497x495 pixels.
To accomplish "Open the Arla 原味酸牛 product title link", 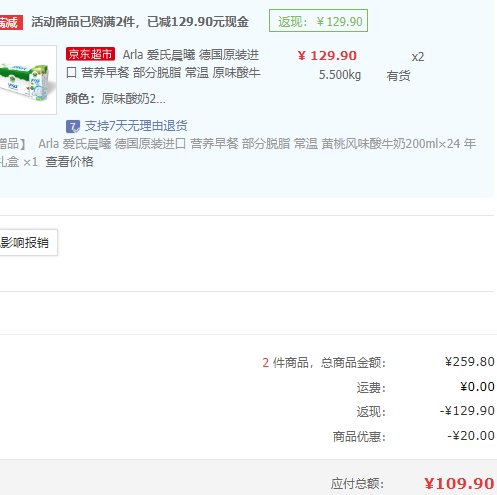I will pos(163,63).
